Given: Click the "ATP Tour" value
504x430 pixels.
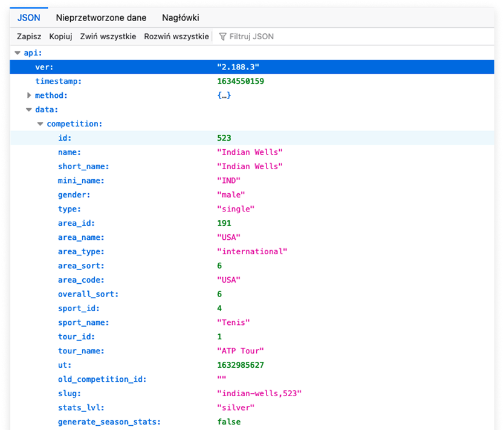Looking at the screenshot, I should 241,351.
